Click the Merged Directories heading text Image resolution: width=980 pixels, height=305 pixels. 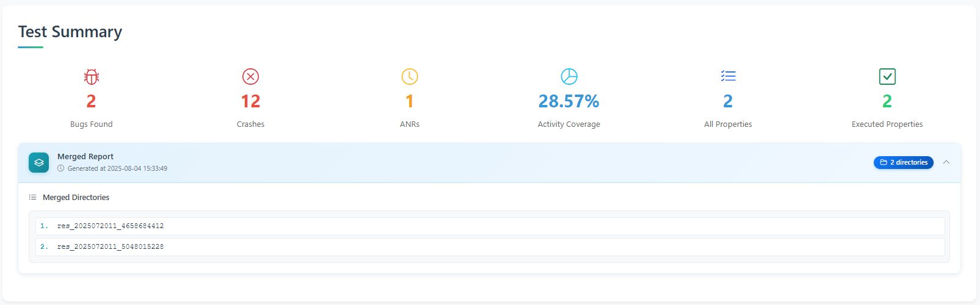coord(76,198)
